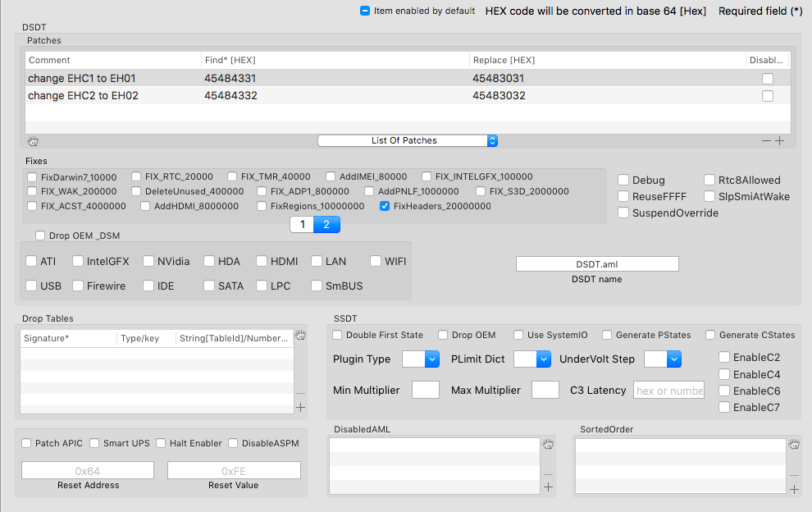Select Fixes page 2 segment
The width and height of the screenshot is (812, 512).
[x=326, y=224]
